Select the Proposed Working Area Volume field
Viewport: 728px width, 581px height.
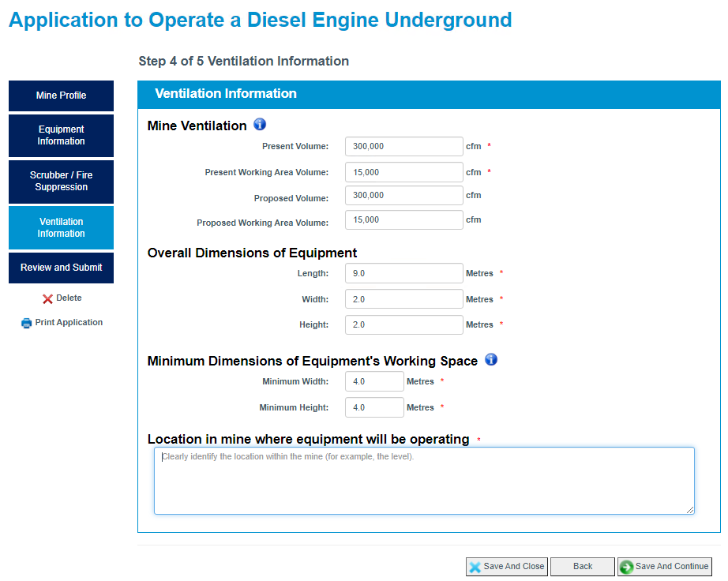tap(403, 219)
